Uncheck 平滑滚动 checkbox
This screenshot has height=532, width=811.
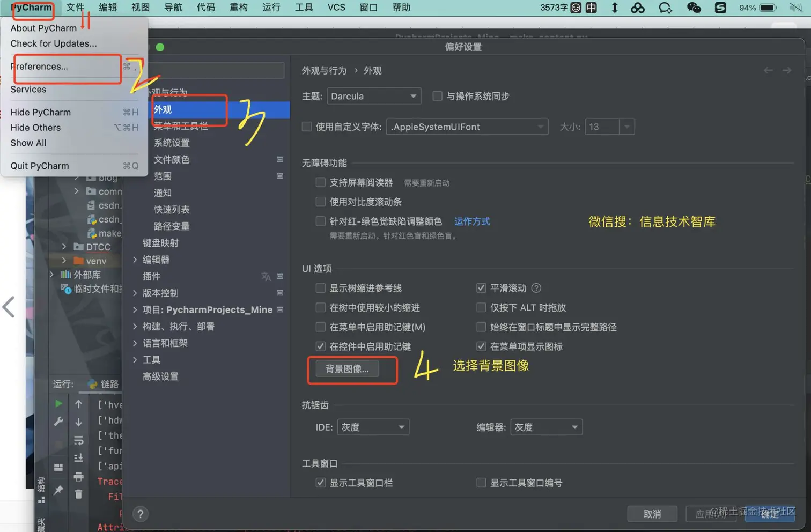(x=481, y=288)
